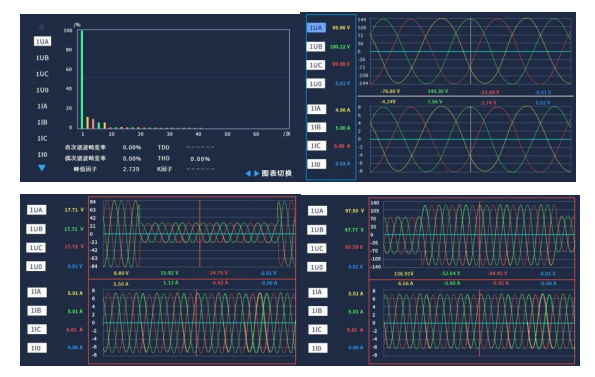Toggle 1IA channel reading 4.96 A
This screenshot has width=595, height=377.
pos(316,109)
